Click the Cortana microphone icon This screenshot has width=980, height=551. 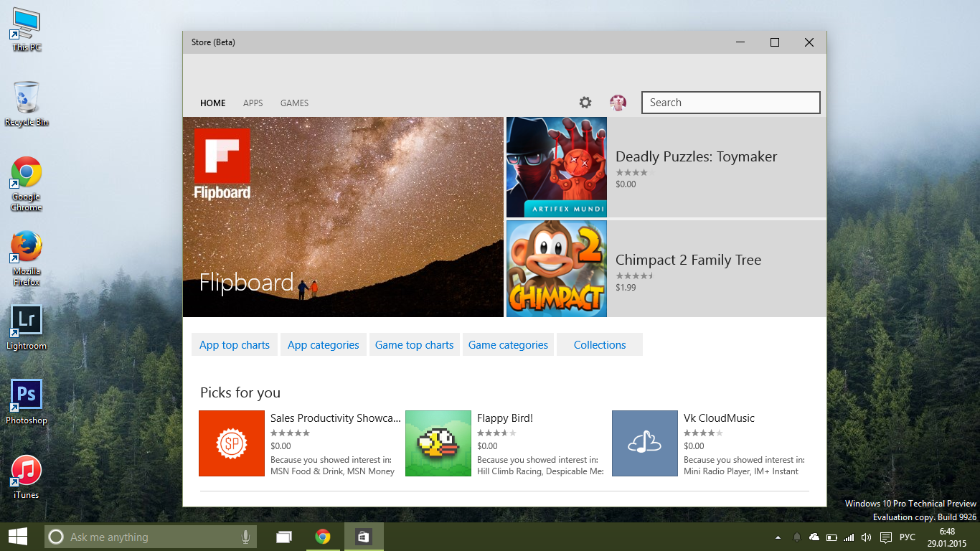click(245, 537)
